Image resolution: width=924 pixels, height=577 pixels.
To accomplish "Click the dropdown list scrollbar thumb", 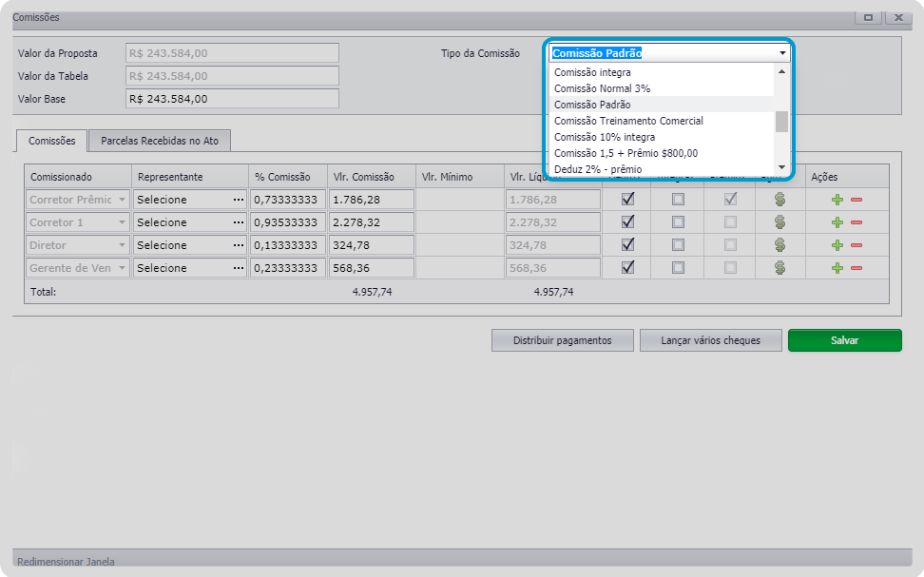I will pos(782,122).
